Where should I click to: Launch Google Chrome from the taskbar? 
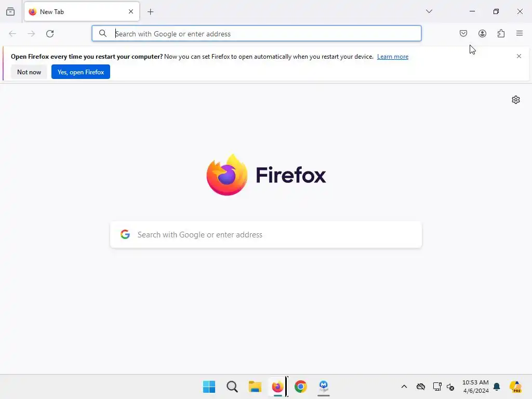[x=301, y=387]
